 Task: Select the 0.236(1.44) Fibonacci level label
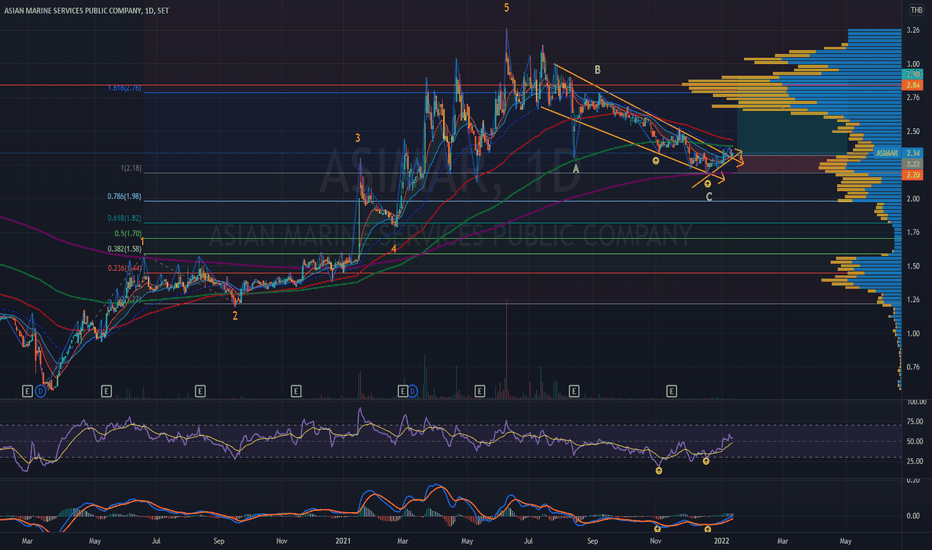125,268
